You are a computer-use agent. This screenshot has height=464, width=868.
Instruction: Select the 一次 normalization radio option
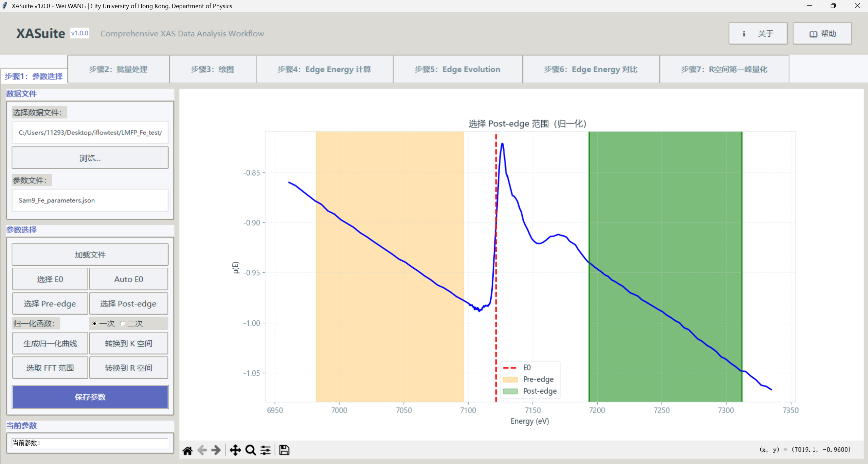coord(95,324)
